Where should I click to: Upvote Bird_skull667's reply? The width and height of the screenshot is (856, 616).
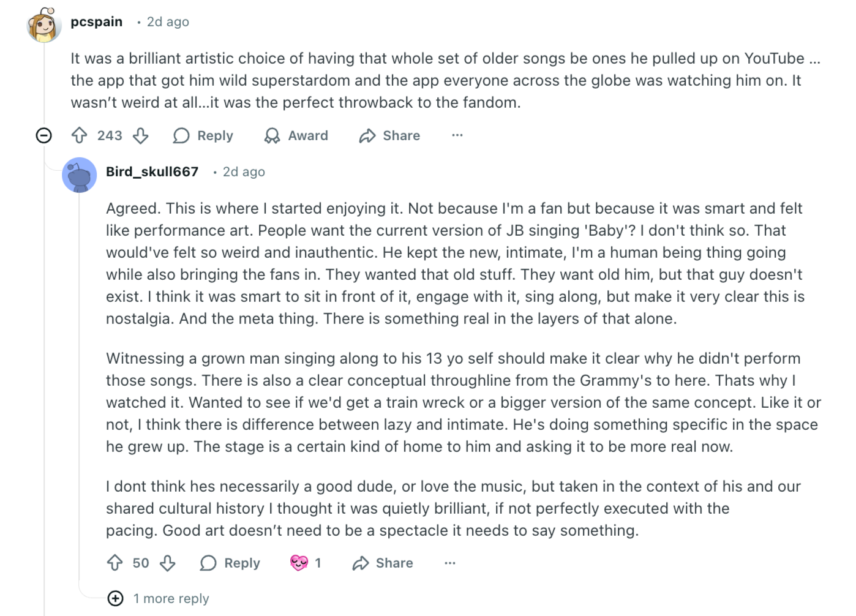tap(115, 563)
